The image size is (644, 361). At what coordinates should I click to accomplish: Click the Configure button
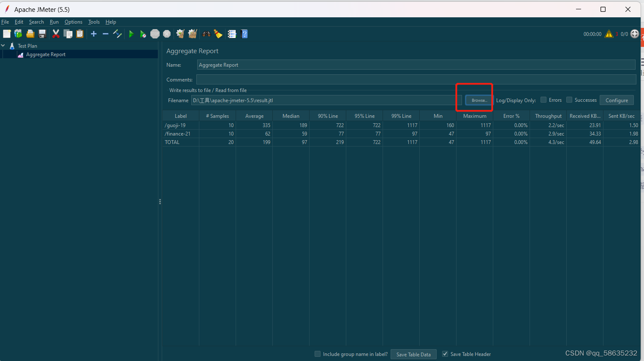click(617, 100)
